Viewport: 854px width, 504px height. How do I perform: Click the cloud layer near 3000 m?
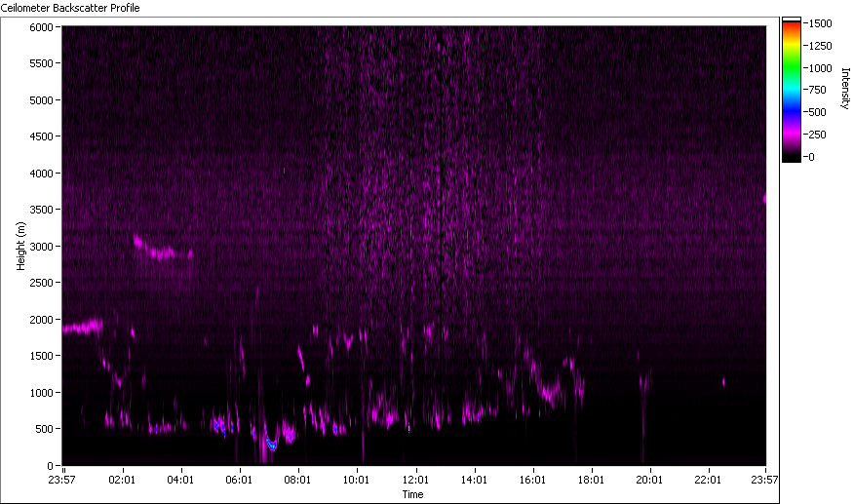(x=162, y=249)
